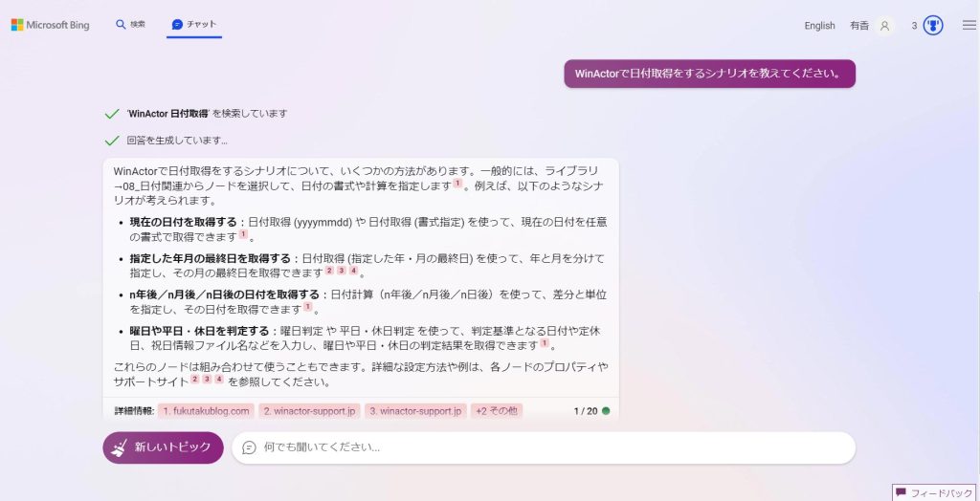The height and width of the screenshot is (501, 980).
Task: Open the user profile avatar icon
Action: point(884,26)
